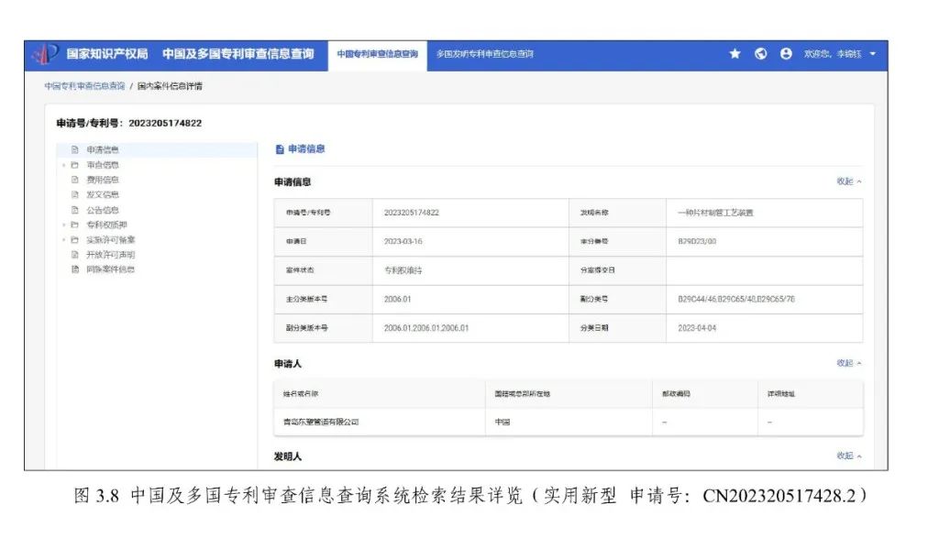Expand the 审查信息 tree node arrow
950x560 pixels.
pos(63,165)
